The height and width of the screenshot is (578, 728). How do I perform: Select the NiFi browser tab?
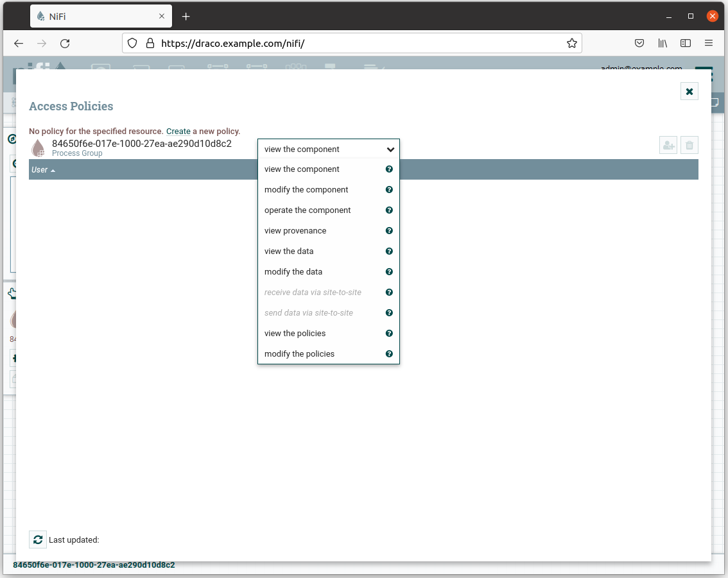pyautogui.click(x=101, y=16)
